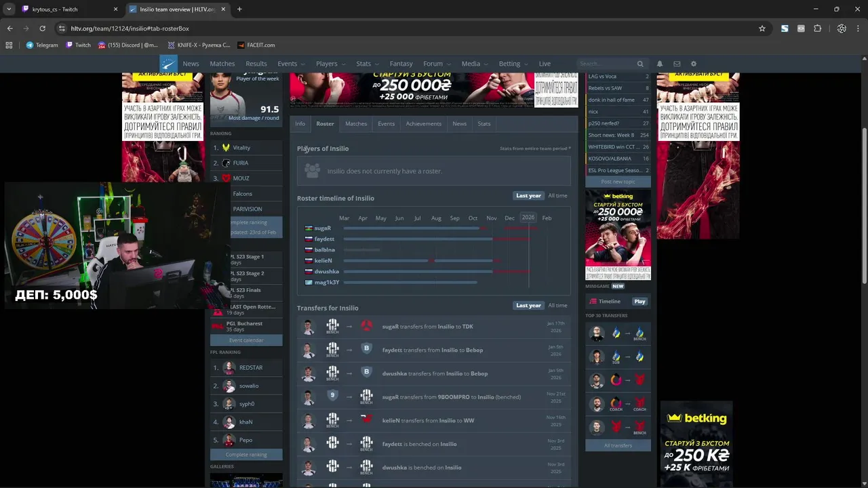
Task: Click the Vitality team logo in ranking
Action: click(226, 147)
